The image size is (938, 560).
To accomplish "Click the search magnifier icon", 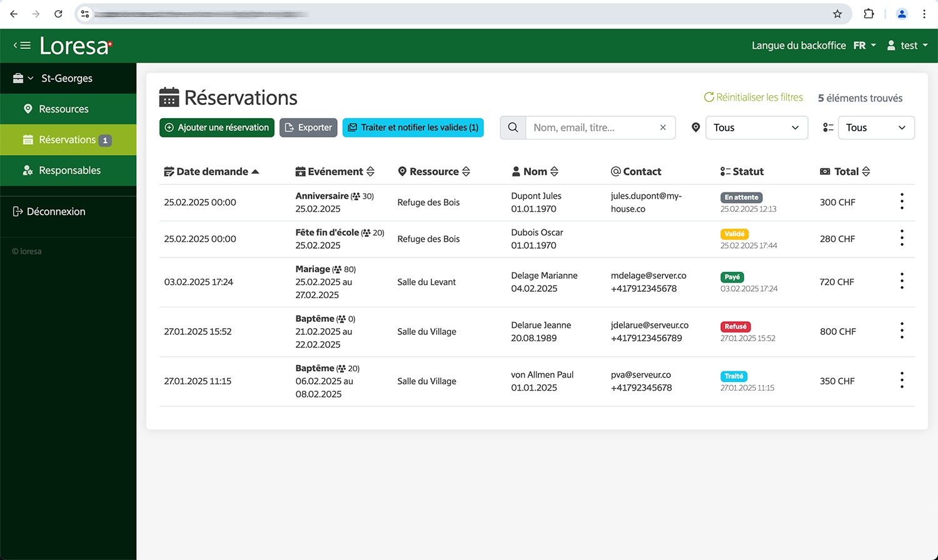I will (513, 127).
